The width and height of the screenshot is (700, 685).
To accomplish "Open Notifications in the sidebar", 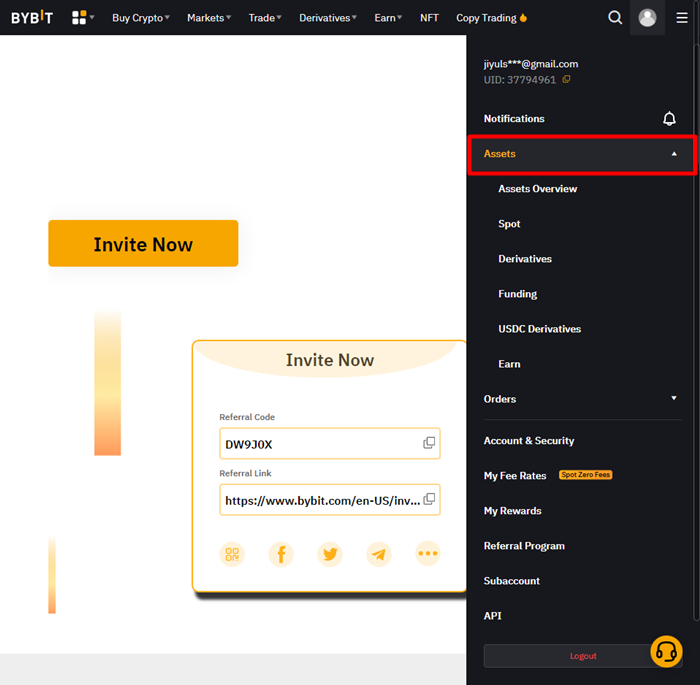I will pos(514,118).
